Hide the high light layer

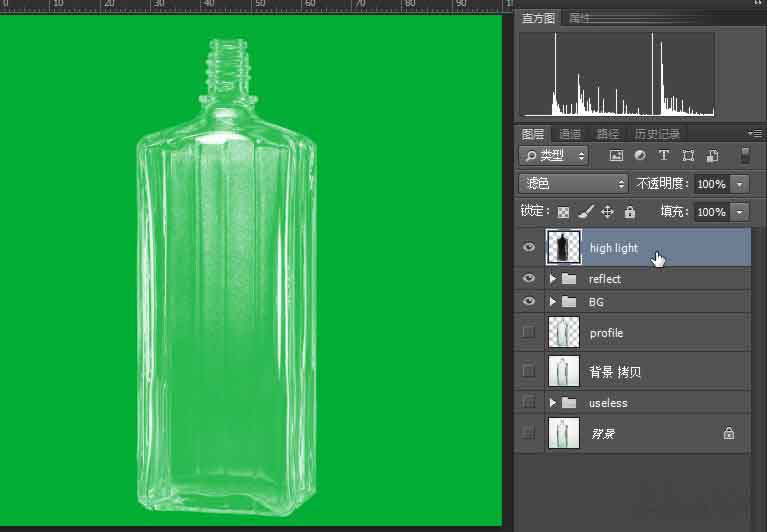[x=529, y=248]
